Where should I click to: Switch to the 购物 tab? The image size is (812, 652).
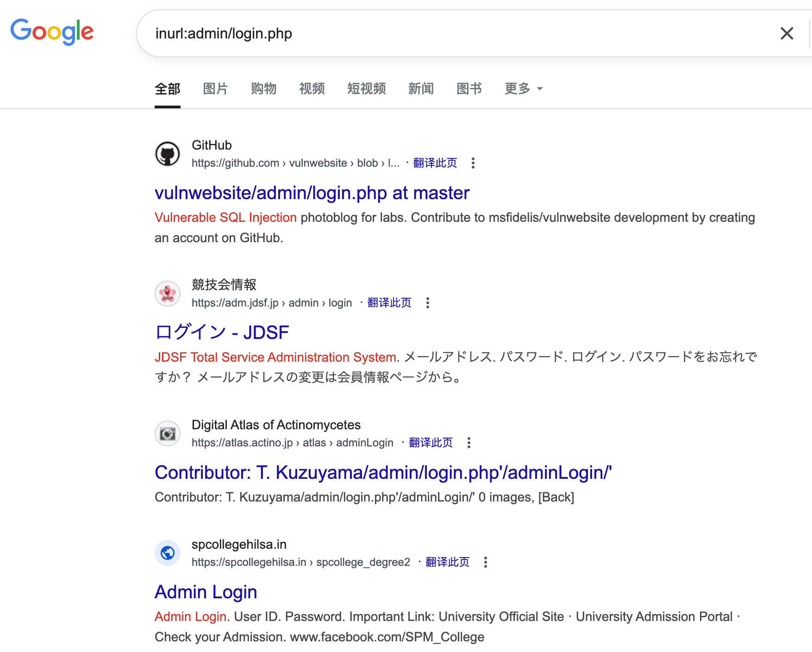[263, 89]
